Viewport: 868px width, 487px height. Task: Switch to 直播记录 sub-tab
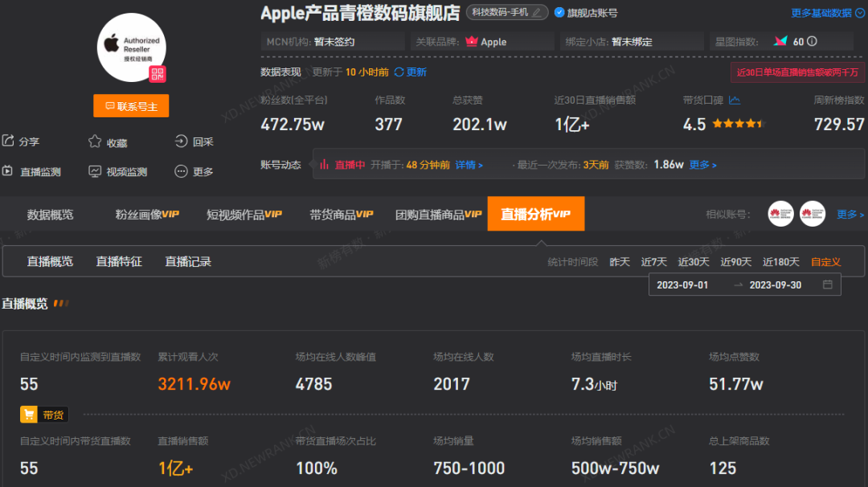coord(188,261)
